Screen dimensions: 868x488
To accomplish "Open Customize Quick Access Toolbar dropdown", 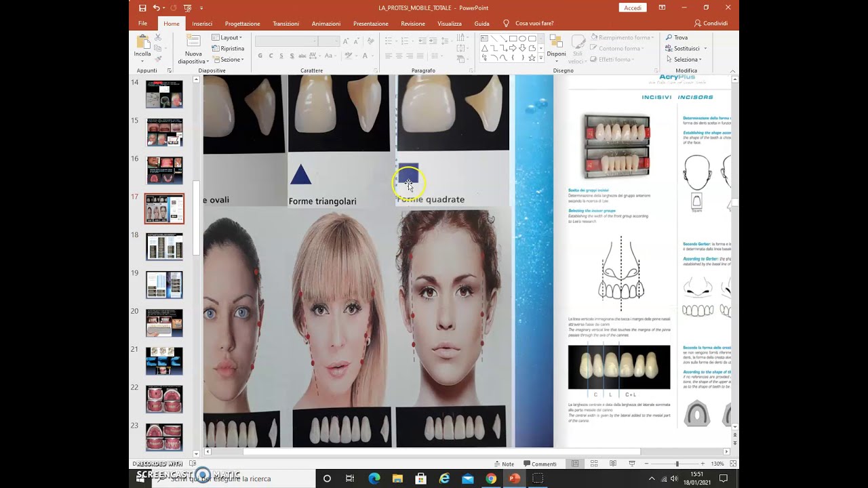I will click(203, 7).
